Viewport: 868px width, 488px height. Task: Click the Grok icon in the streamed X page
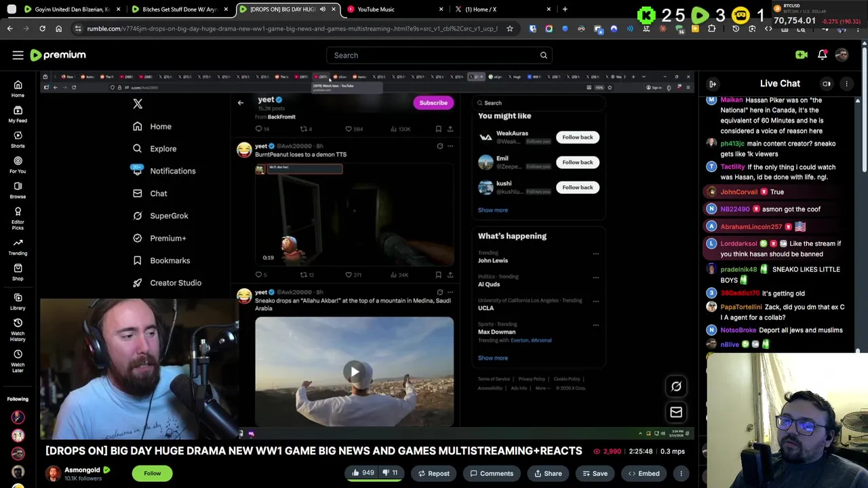[676, 386]
